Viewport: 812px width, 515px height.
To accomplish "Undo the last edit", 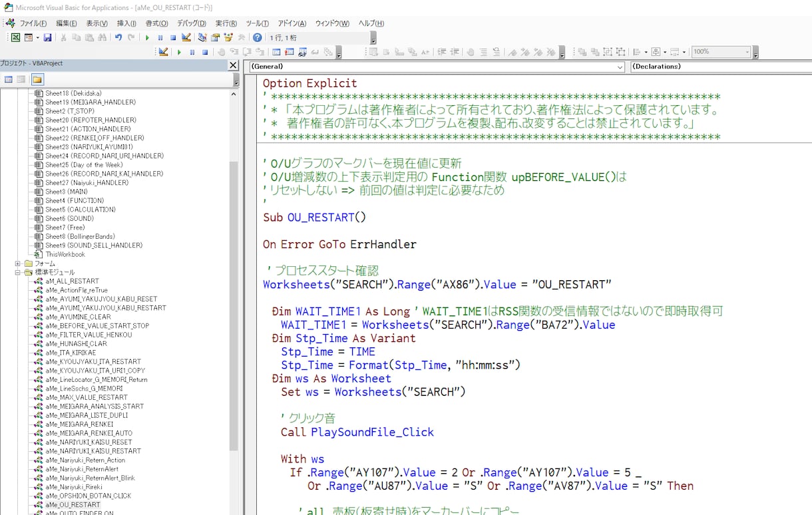I will [x=118, y=38].
